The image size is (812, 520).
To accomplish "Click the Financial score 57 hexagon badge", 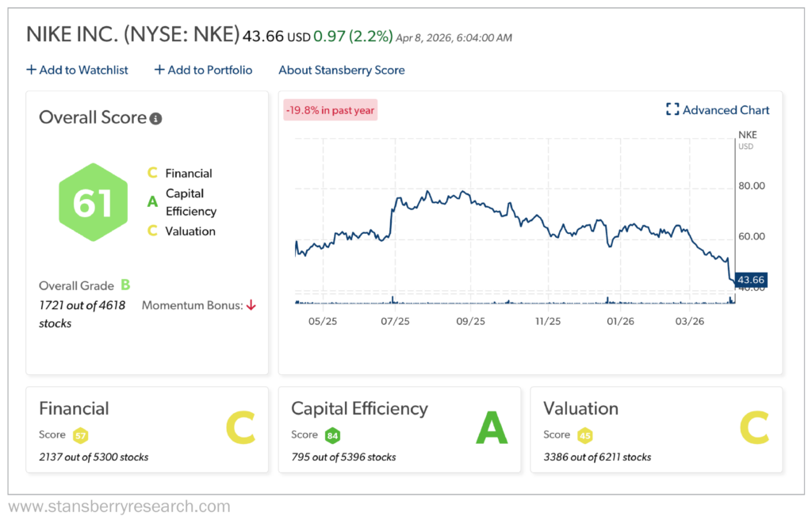I will click(x=80, y=434).
